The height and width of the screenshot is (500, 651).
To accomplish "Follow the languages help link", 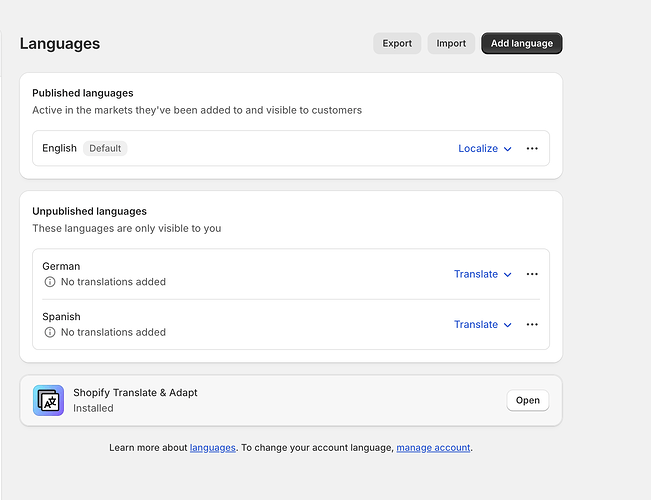I will pyautogui.click(x=213, y=448).
